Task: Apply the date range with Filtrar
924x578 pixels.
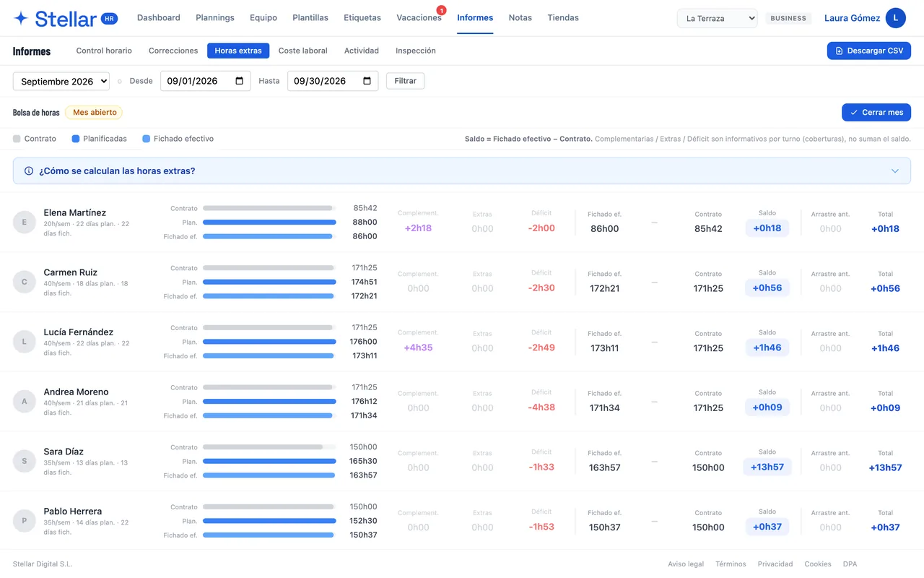Action: point(406,81)
